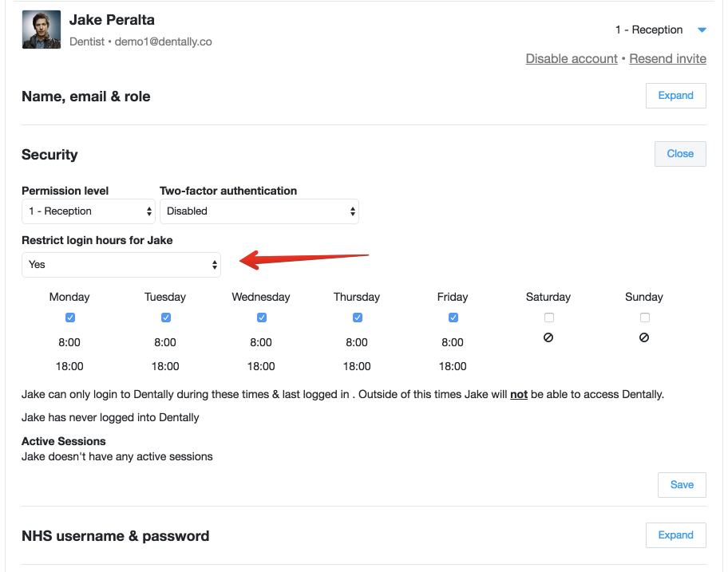Viewport: 728px width, 572px height.
Task: Enable the Sunday login checkbox
Action: pos(645,318)
